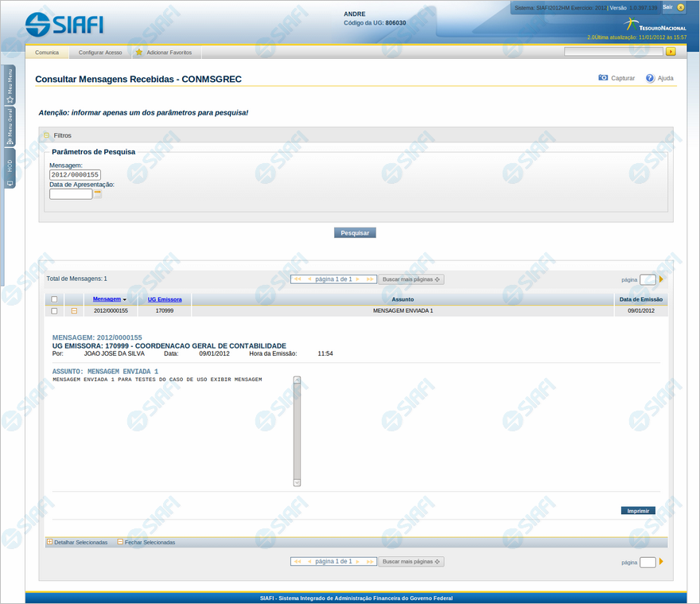Toggle the select-all checkbox in table header
Viewport: 700px width, 604px height.
(54, 300)
